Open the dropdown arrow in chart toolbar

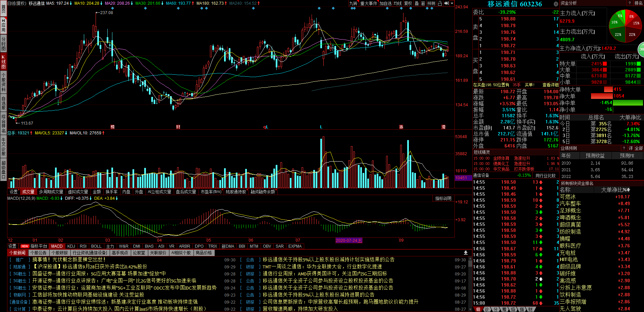[452, 3]
